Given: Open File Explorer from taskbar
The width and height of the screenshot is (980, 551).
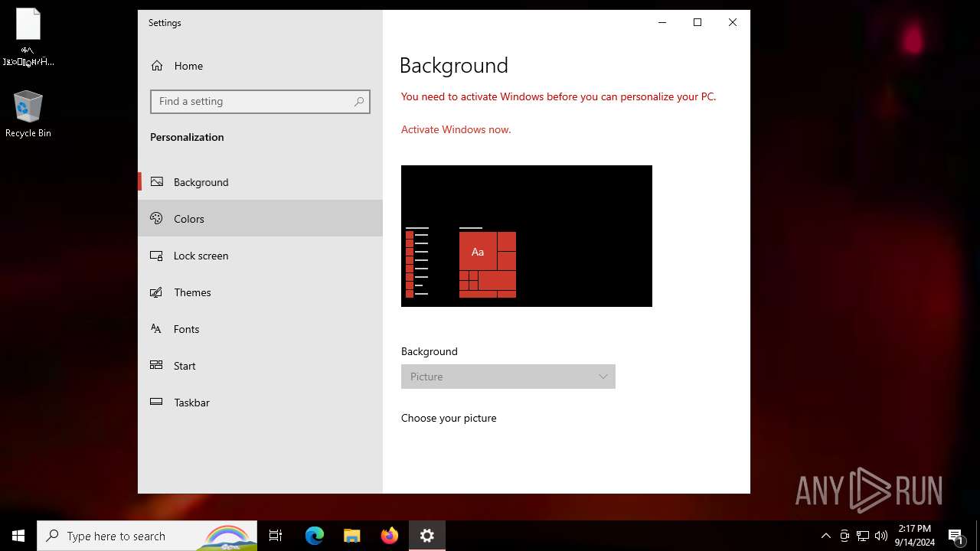Looking at the screenshot, I should pyautogui.click(x=351, y=536).
